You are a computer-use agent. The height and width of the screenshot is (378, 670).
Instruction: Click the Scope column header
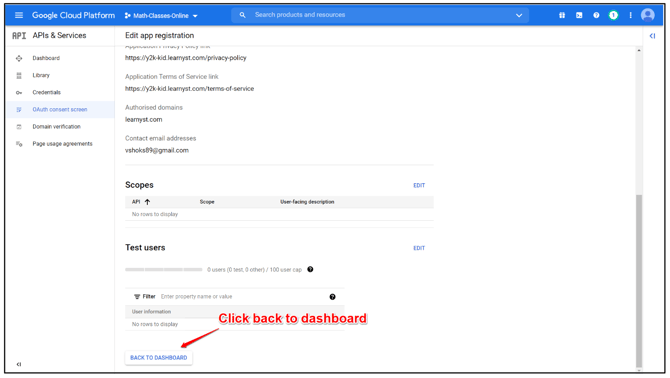(207, 202)
